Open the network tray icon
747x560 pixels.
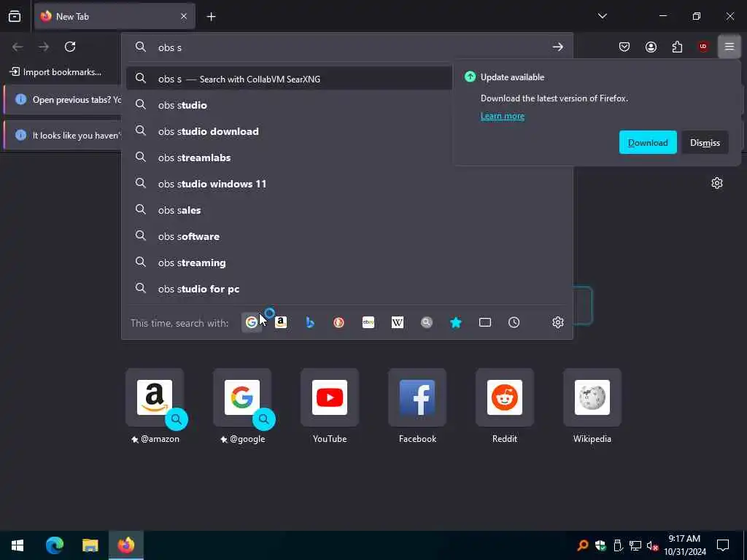click(635, 545)
